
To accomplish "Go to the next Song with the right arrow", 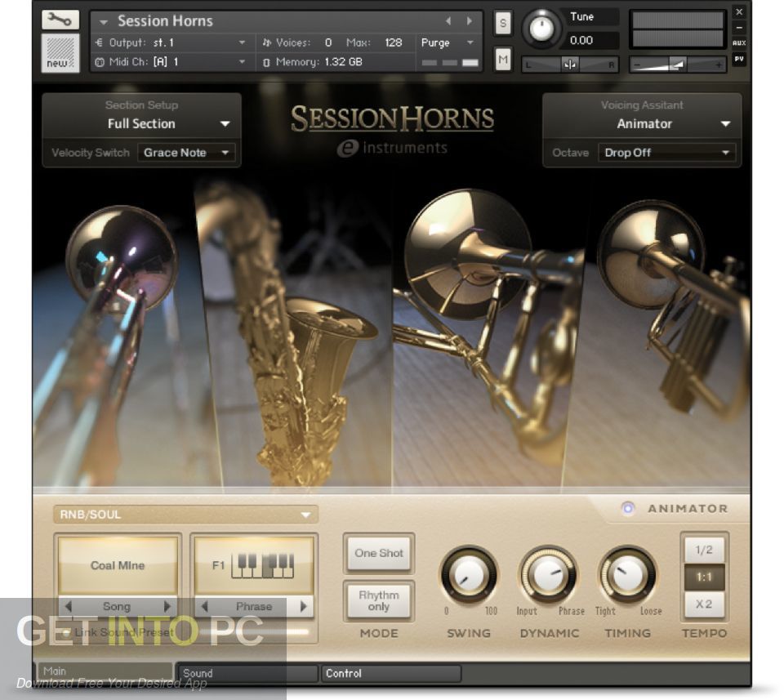I will click(x=167, y=607).
